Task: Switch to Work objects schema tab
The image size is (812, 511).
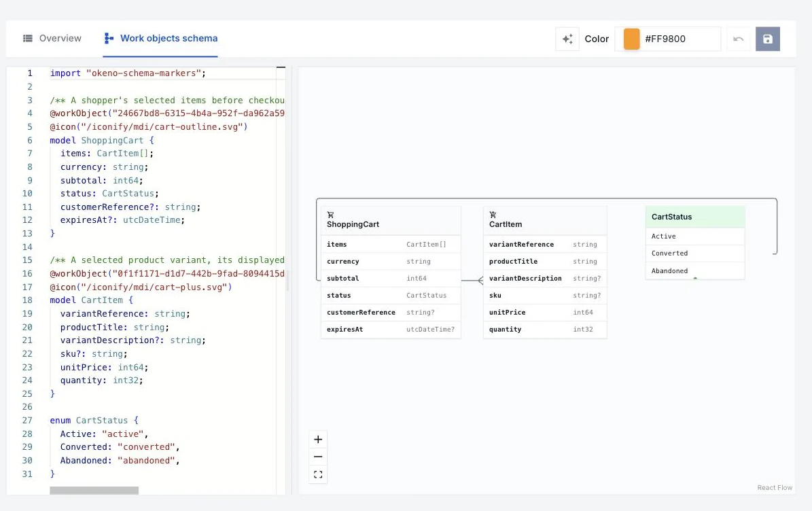Action: 160,38
